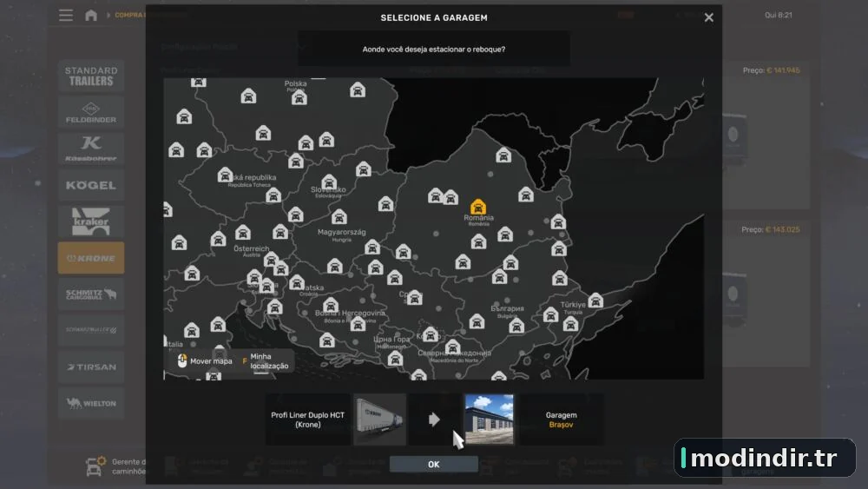This screenshot has height=489, width=868.
Task: Select Wielton trailer brand
Action: tap(91, 403)
